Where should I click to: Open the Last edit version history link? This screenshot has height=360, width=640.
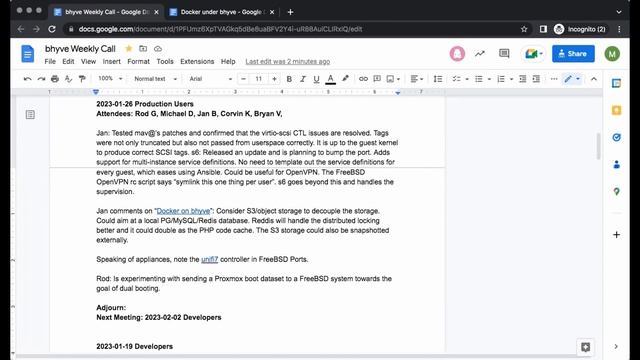point(288,62)
